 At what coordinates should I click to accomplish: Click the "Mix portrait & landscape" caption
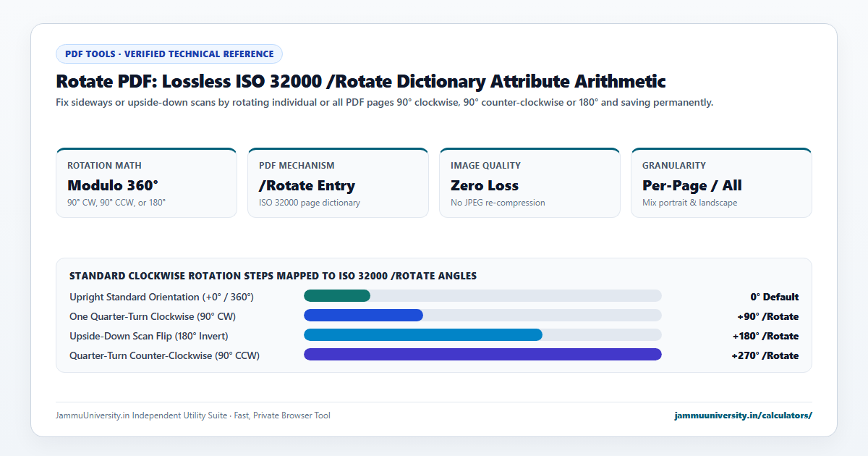point(690,203)
